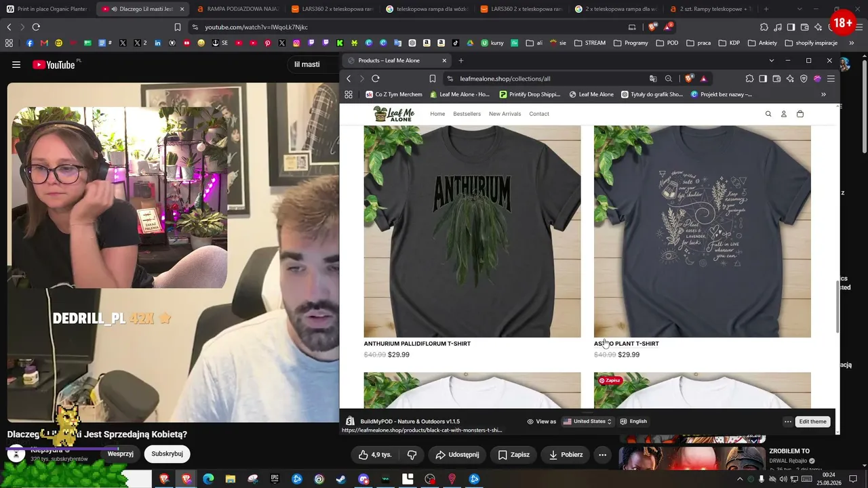This screenshot has width=868, height=488.
Task: Like the video with 4,9 tys. likes
Action: pyautogui.click(x=375, y=455)
